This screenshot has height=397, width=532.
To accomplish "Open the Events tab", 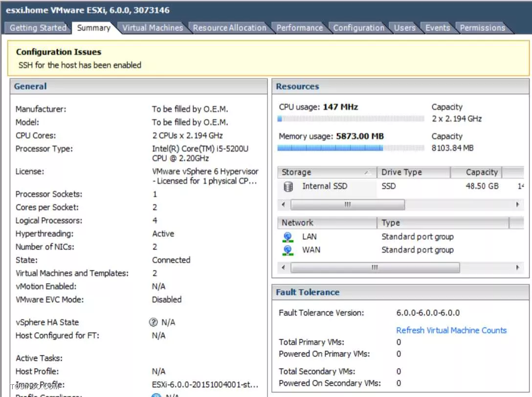I will [x=438, y=28].
